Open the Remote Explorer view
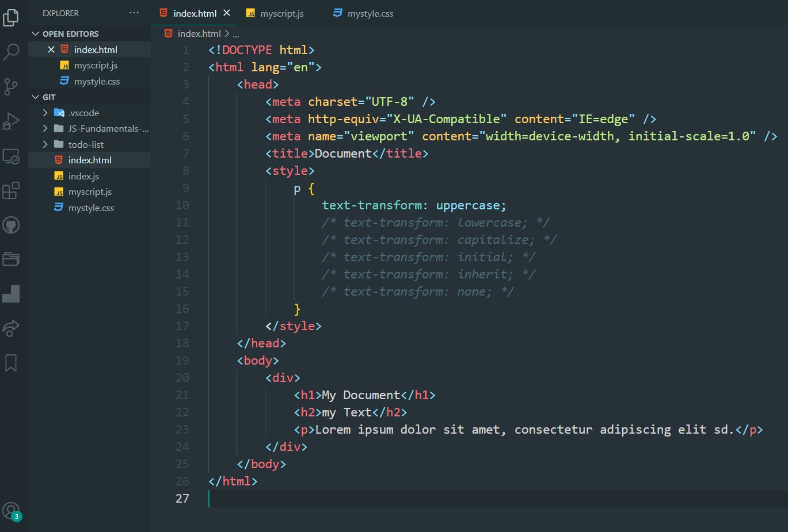 click(11, 156)
